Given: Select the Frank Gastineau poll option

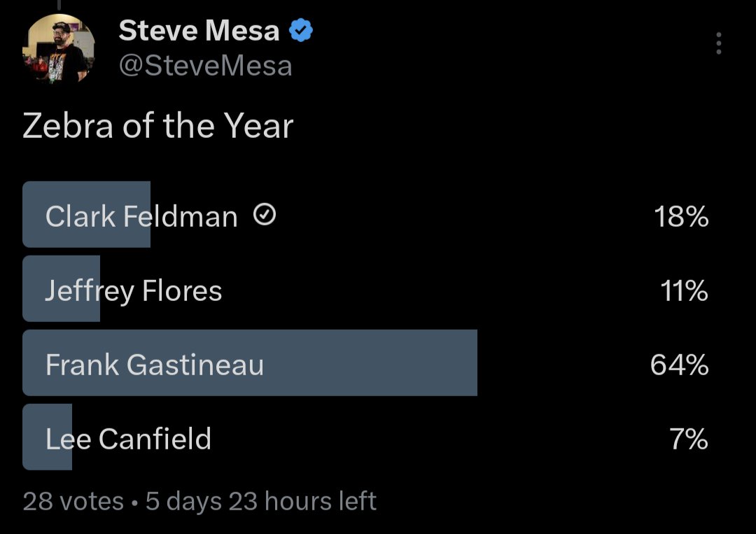Looking at the screenshot, I should [365, 363].
